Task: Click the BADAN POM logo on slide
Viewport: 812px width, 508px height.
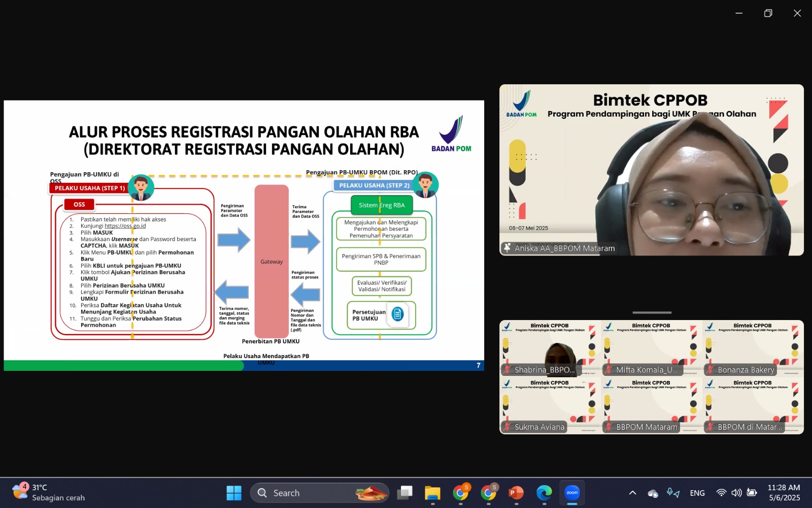Action: click(451, 134)
